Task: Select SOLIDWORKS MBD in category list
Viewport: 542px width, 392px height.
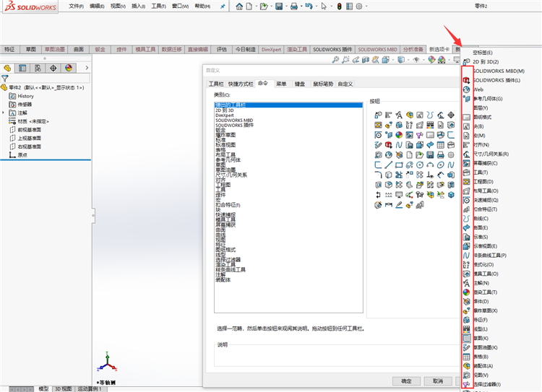Action: 234,120
